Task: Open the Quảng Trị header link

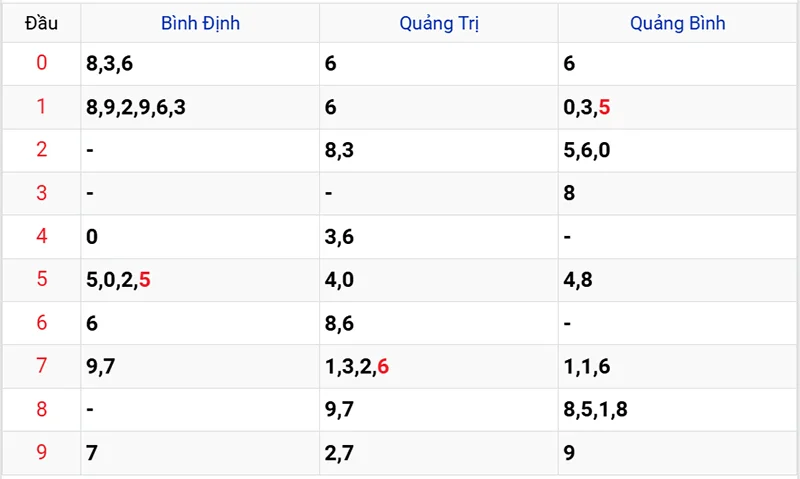Action: [x=438, y=23]
